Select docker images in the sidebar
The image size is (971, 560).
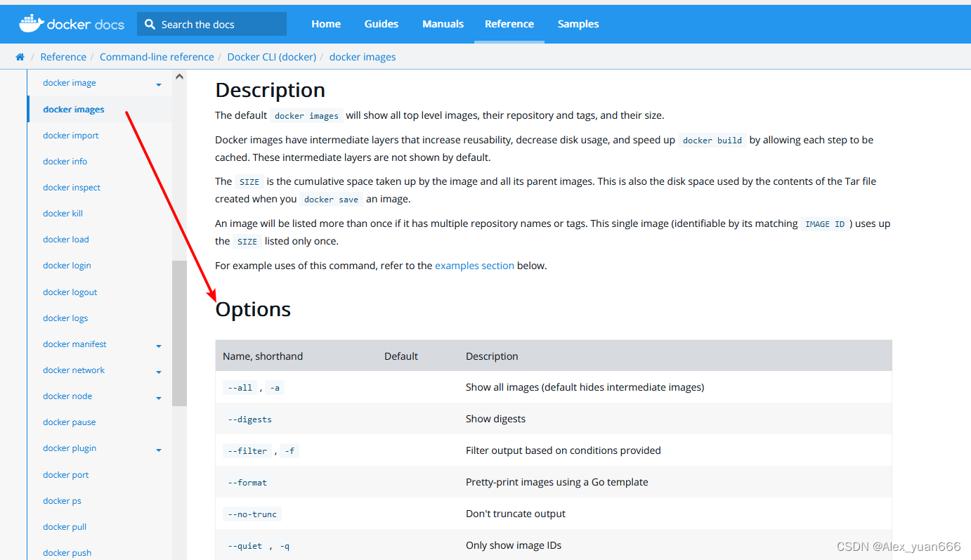[74, 110]
